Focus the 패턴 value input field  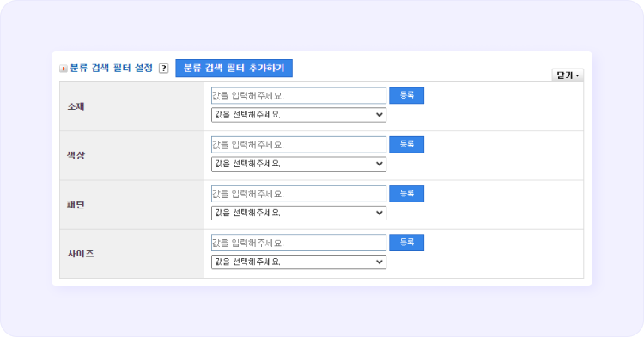click(x=299, y=194)
